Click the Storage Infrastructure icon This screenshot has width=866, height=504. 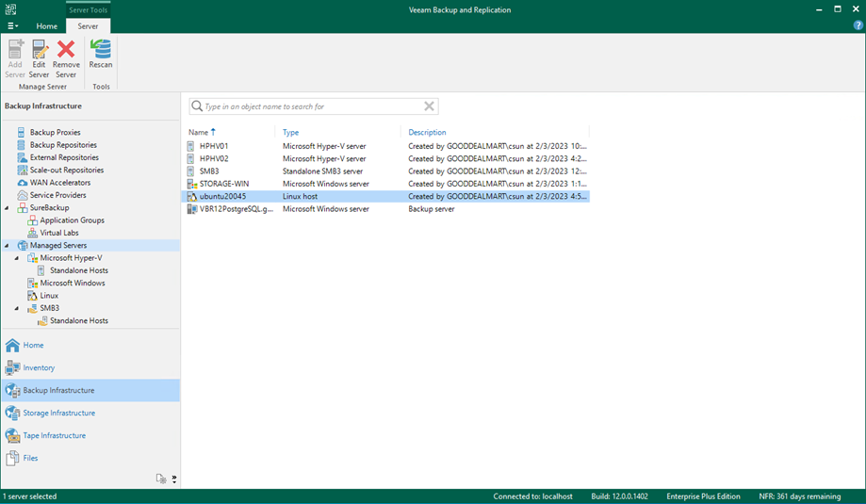click(x=12, y=413)
